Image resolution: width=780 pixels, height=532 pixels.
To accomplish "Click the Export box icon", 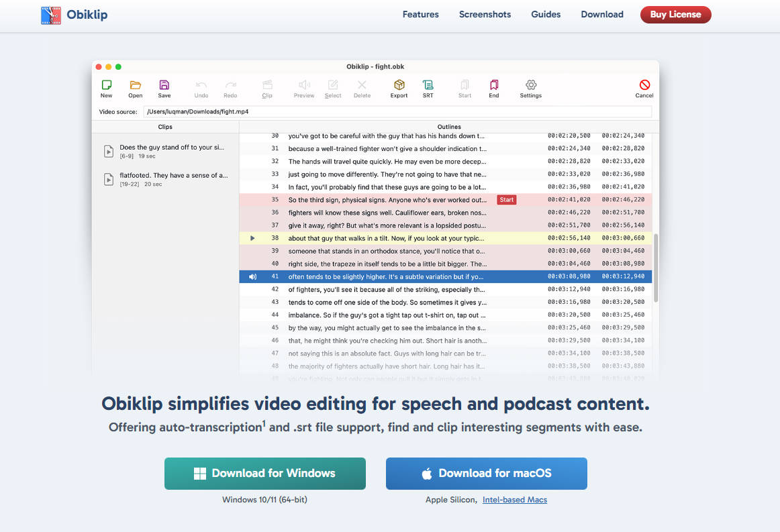I will coord(399,85).
